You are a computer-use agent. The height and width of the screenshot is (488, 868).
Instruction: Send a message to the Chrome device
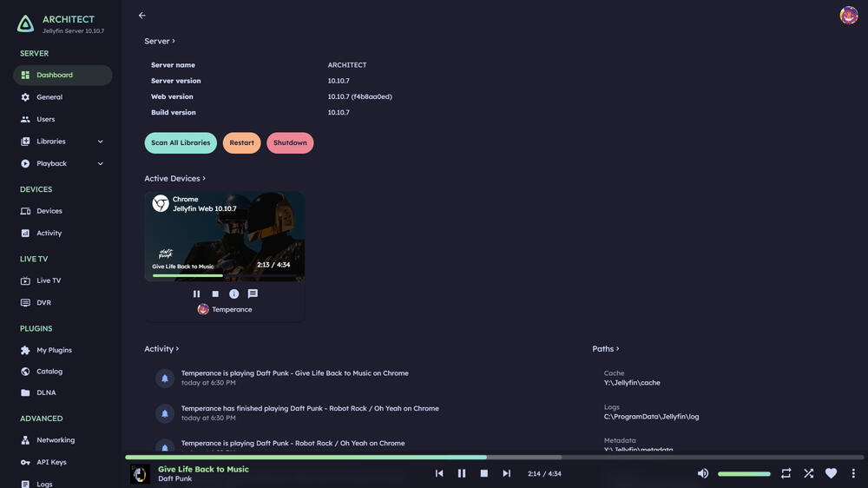[253, 294]
